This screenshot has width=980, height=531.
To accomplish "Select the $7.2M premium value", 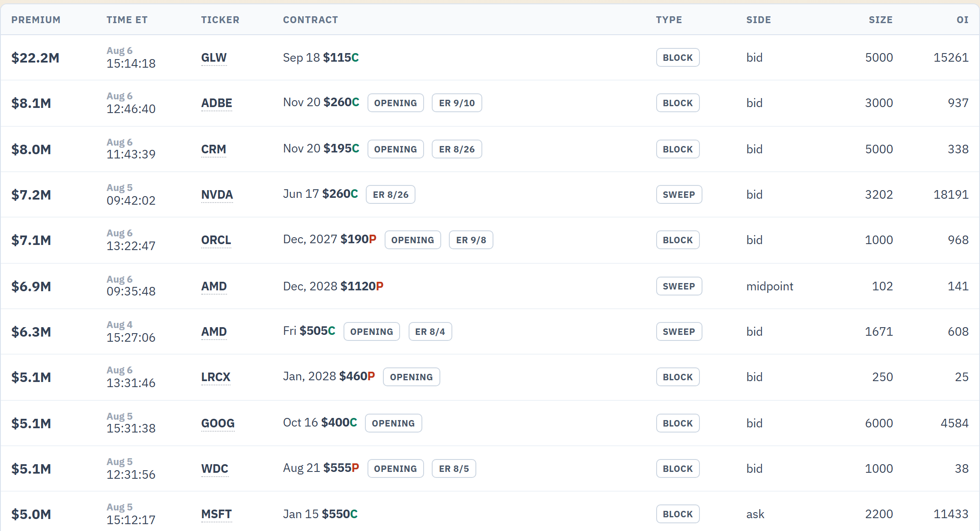I will click(31, 195).
